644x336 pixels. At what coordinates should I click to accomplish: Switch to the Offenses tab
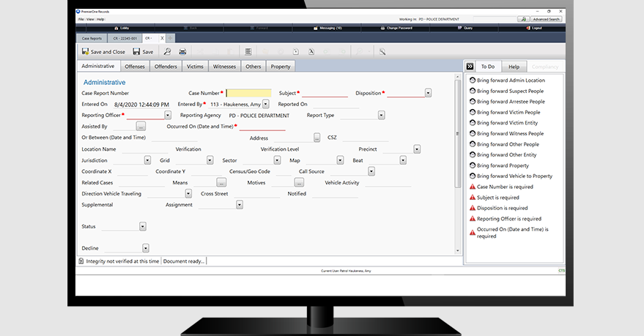tap(134, 67)
